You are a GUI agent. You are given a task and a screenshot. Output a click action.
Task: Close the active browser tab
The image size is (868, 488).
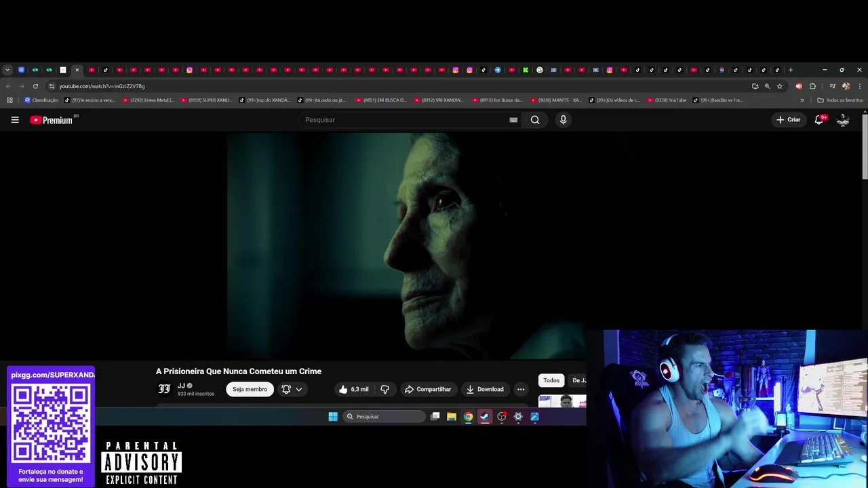coord(77,70)
